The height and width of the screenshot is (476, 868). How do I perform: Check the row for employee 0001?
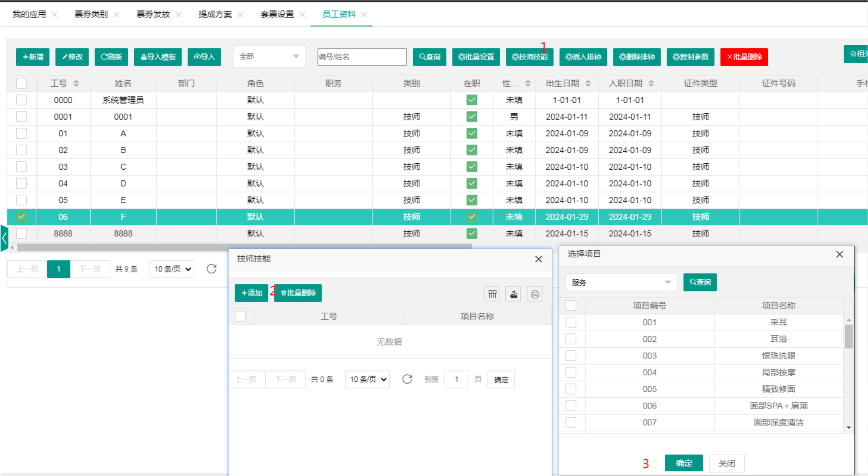coord(21,117)
